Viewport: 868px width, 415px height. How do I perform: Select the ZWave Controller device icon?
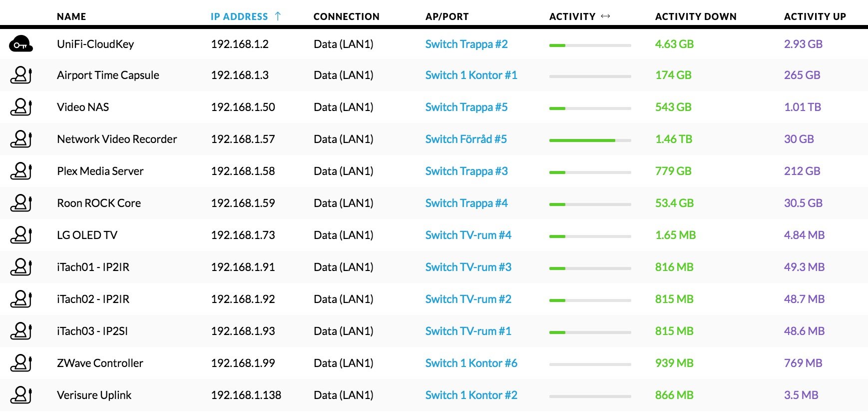[21, 363]
